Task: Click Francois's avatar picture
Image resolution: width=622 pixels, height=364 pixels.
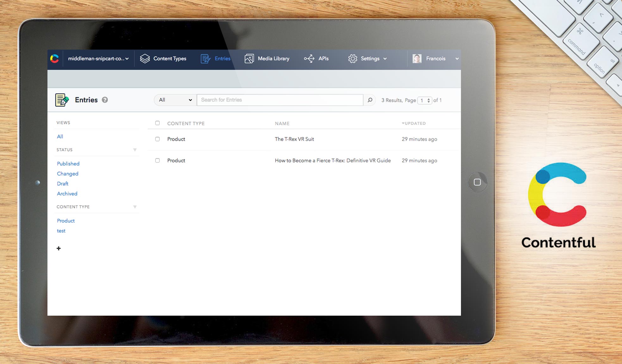Action: pos(417,58)
